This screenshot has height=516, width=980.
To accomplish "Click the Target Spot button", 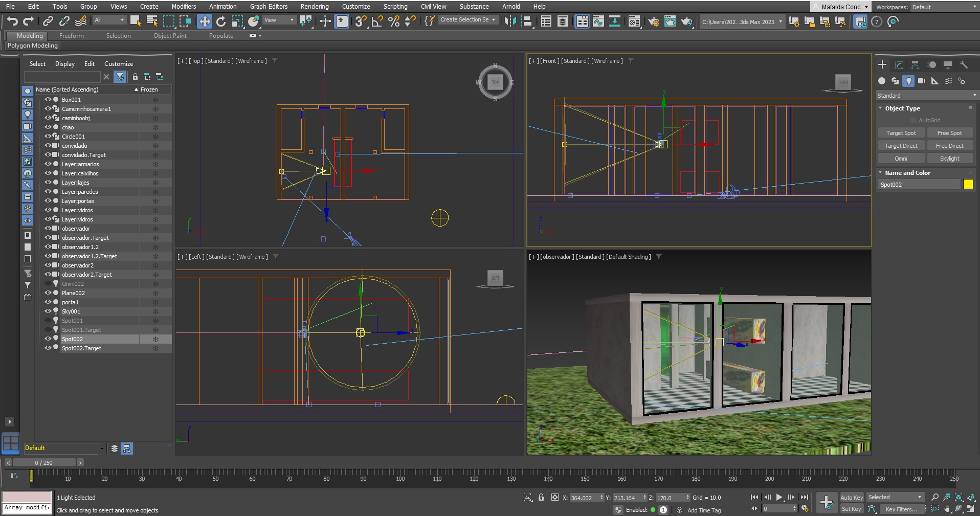I will (901, 133).
